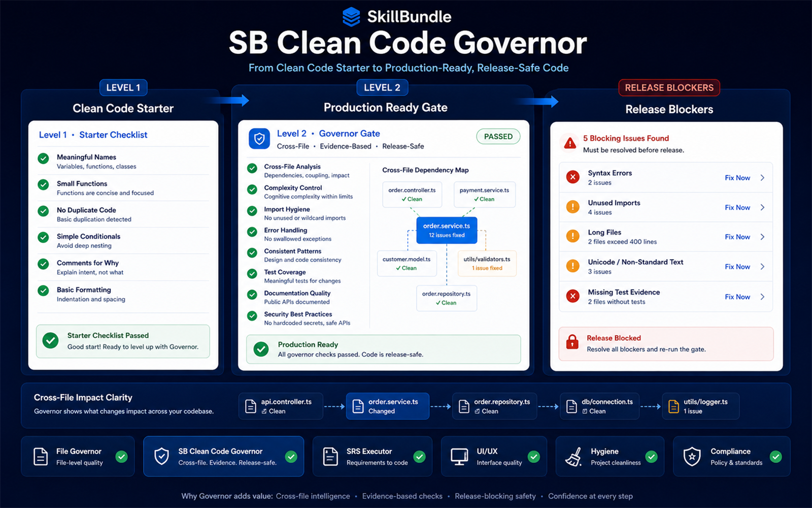Screen dimensions: 812x508
Task: Click the Release Blocked padlock icon
Action: (572, 342)
